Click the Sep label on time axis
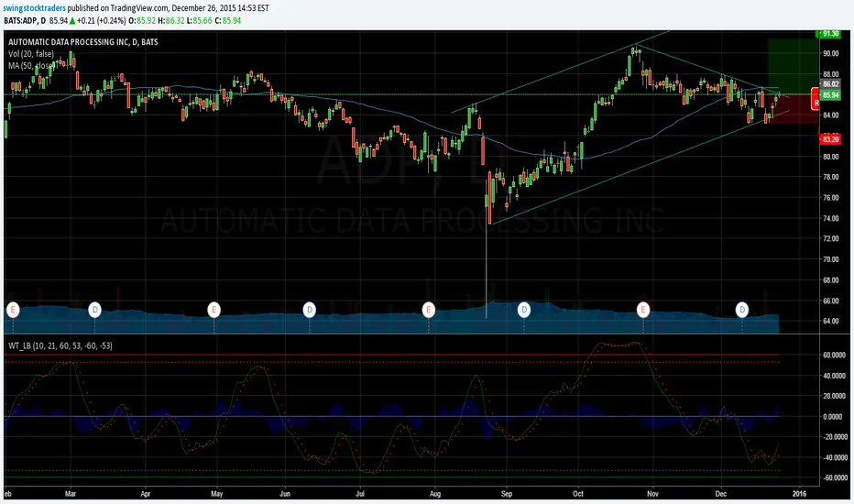 pyautogui.click(x=507, y=494)
